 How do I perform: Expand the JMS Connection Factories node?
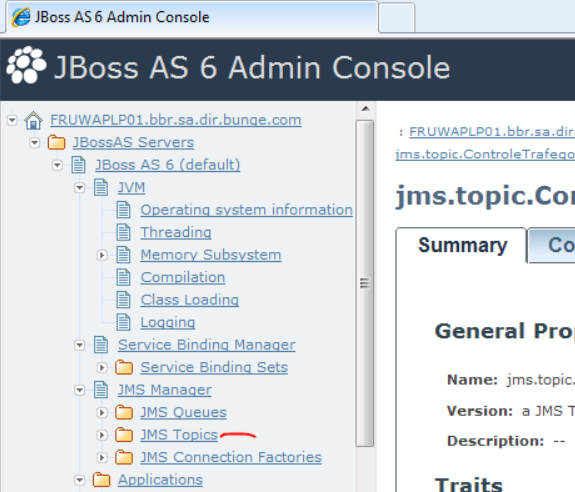click(x=102, y=458)
